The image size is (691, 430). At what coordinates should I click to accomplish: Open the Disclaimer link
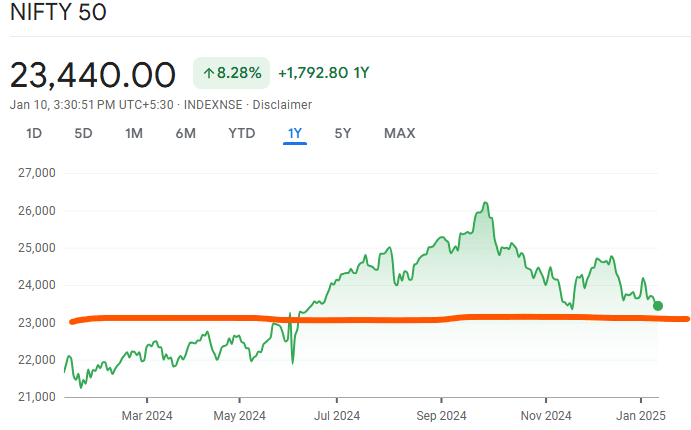pos(282,105)
